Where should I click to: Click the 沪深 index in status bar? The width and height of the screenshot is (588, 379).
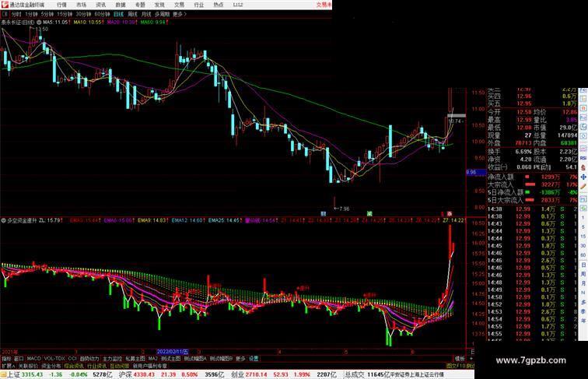126,374
